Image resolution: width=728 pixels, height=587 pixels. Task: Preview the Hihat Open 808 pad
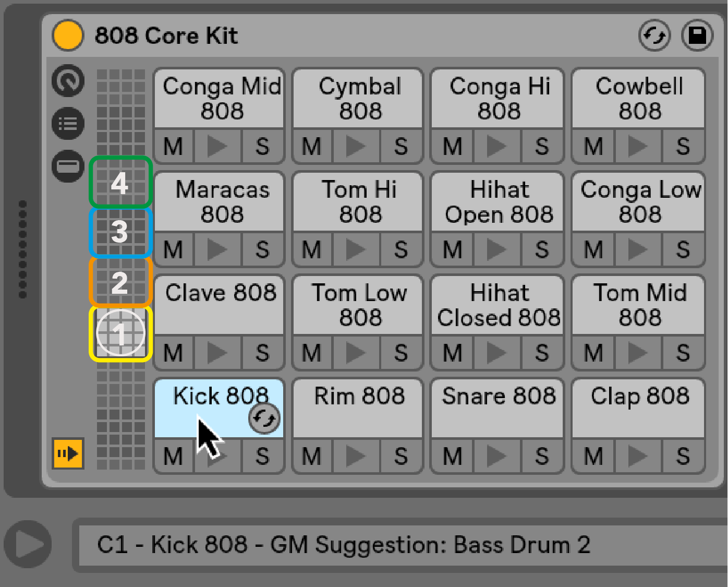point(496,249)
